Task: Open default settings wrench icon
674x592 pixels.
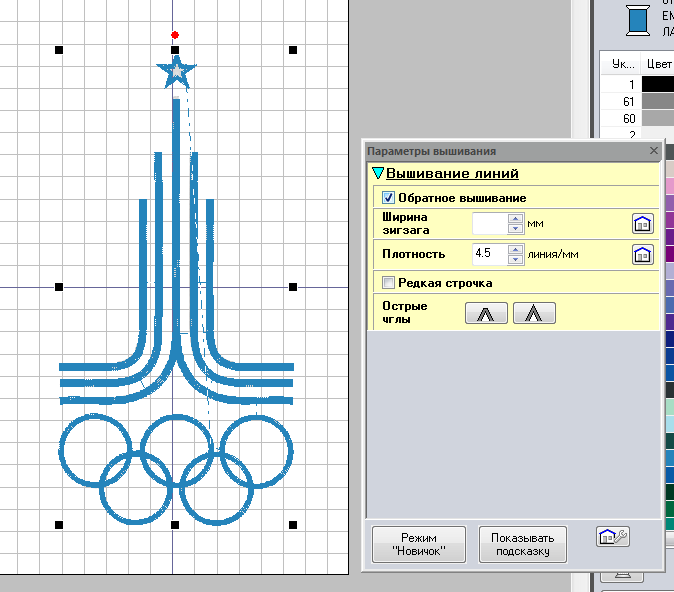Action: coord(611,537)
